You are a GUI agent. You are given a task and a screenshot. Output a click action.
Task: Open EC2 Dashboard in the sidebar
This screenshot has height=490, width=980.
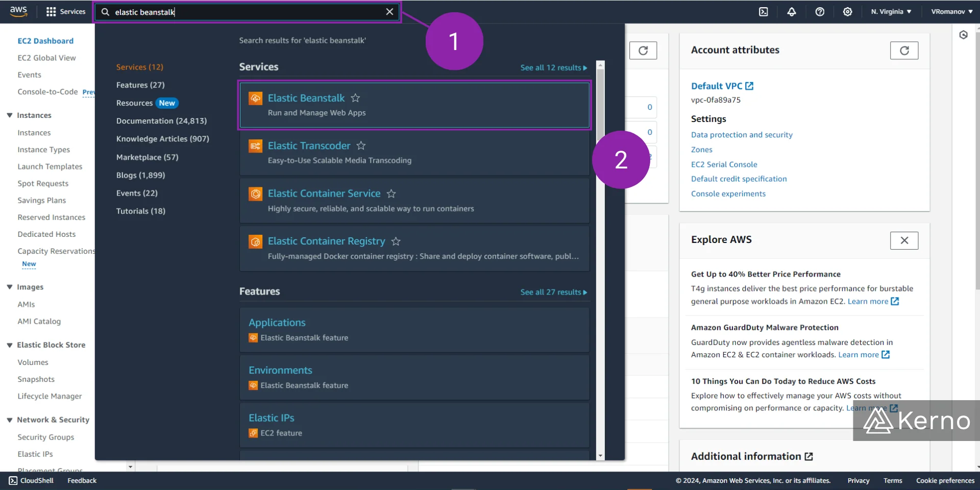(x=45, y=41)
